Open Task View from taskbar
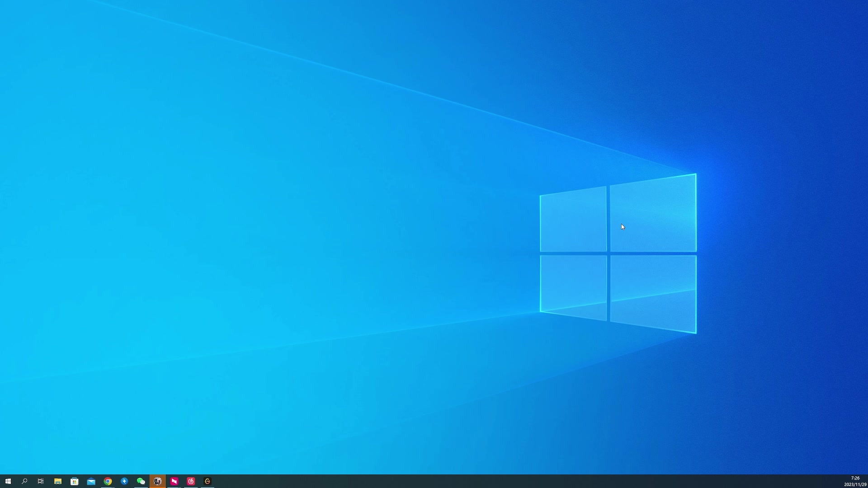 (41, 481)
